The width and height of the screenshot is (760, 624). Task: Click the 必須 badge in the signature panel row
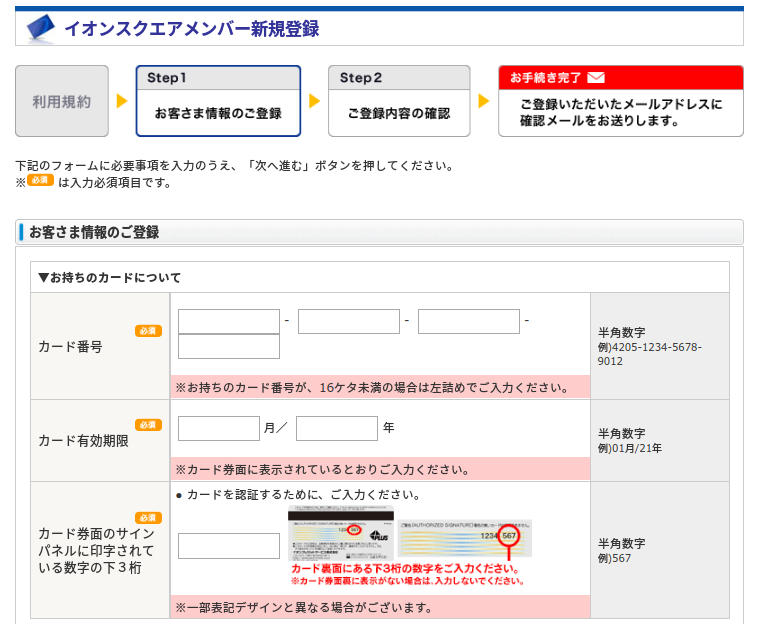point(148,518)
